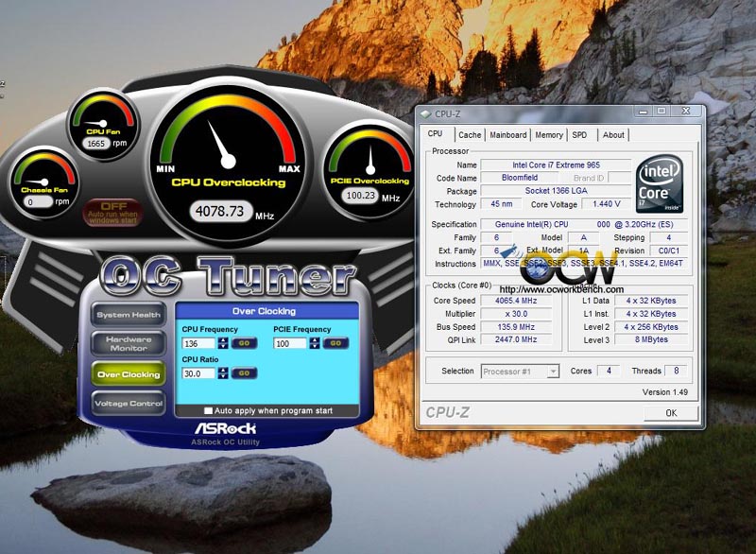
Task: Click the Level 3 cache value 8 MBytes
Action: coord(651,339)
